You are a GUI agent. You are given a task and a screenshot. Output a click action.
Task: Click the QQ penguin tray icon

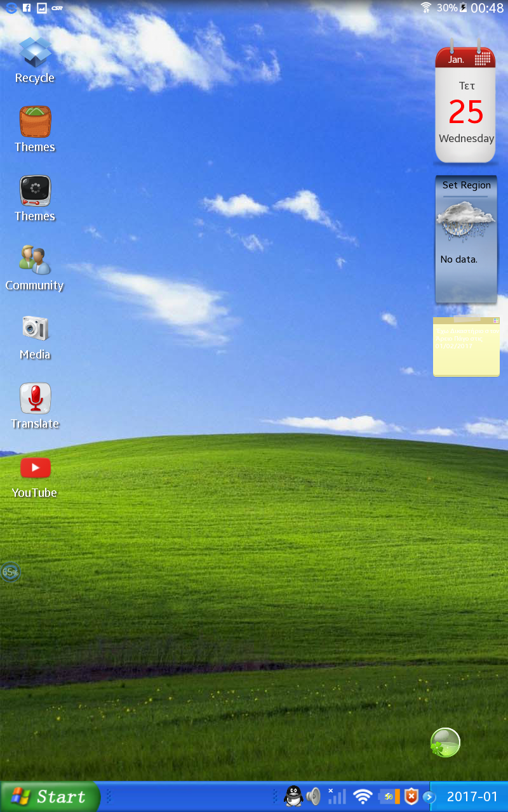[x=293, y=796]
